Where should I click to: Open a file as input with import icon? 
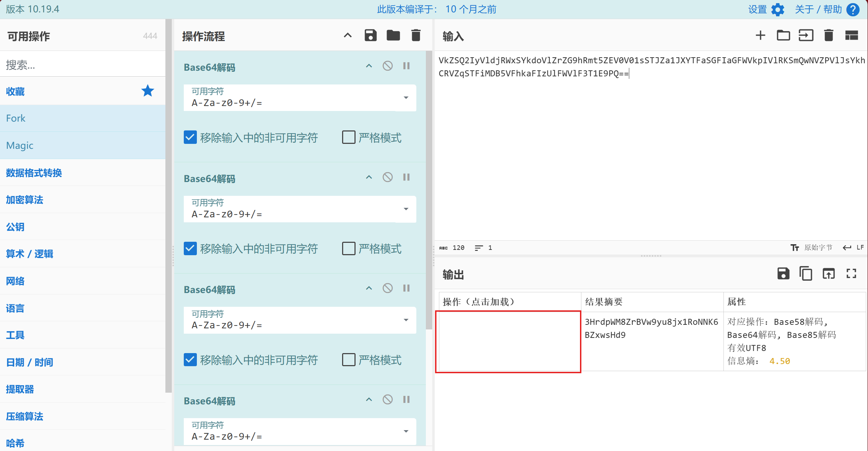(806, 36)
